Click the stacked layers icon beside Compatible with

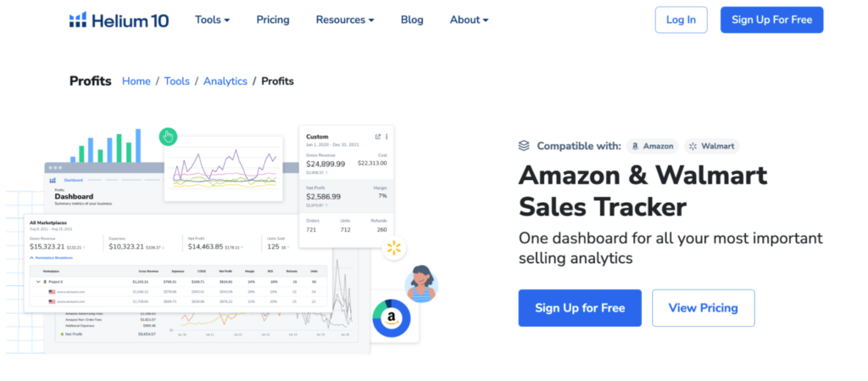524,146
